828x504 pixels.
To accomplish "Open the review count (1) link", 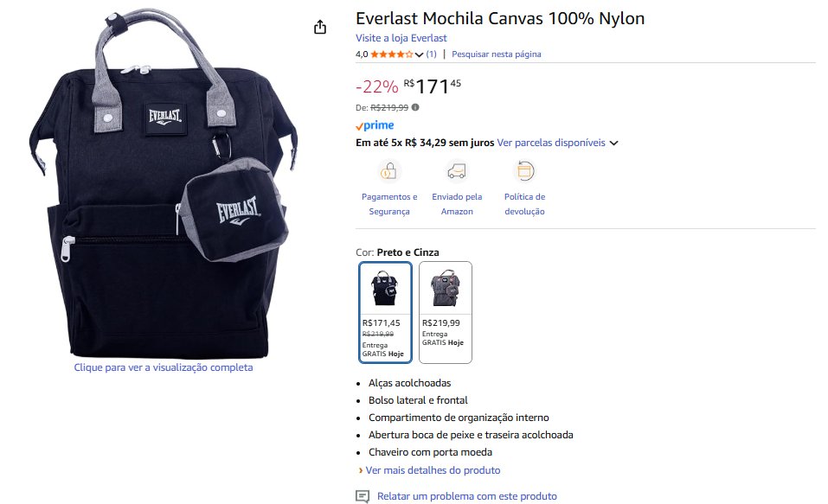I will pyautogui.click(x=431, y=54).
